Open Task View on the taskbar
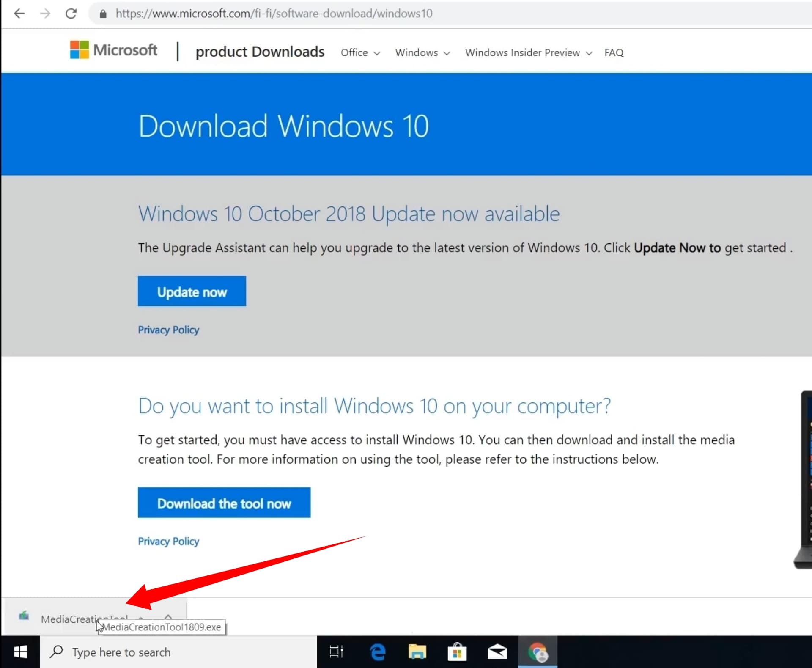This screenshot has height=668, width=812. click(336, 652)
